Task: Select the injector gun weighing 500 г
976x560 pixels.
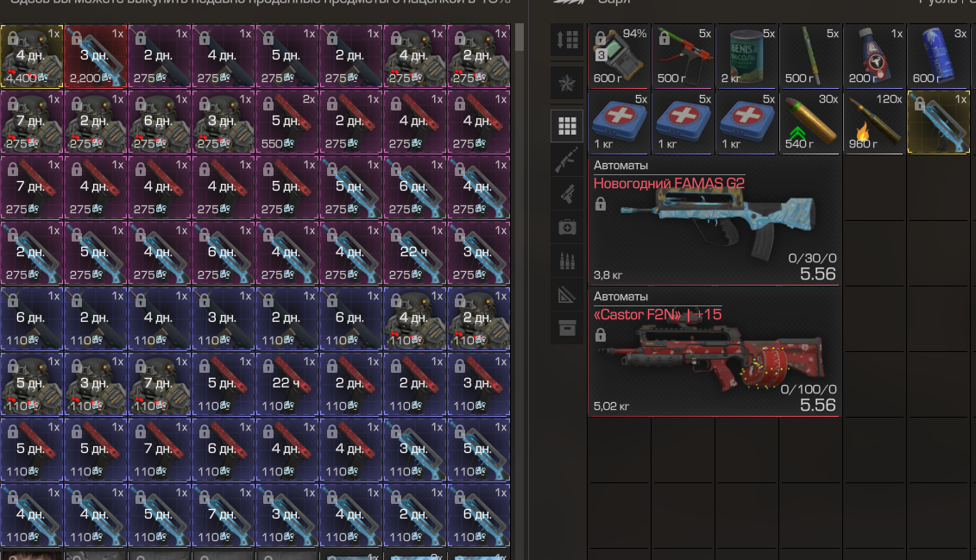Action: point(683,56)
